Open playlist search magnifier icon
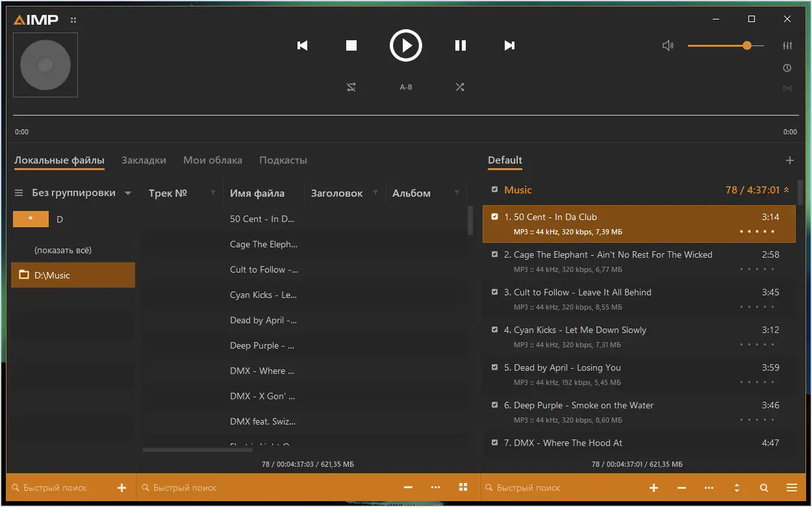 point(764,488)
